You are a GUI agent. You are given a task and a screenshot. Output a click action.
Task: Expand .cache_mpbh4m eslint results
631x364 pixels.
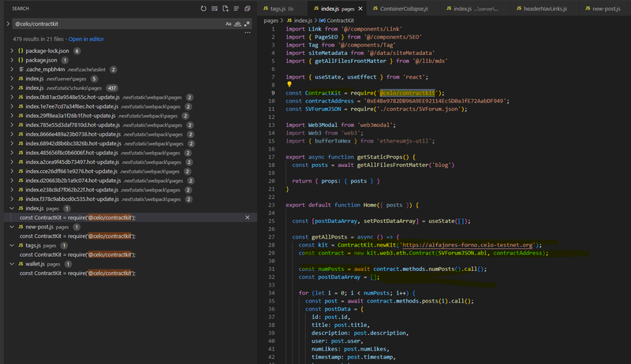(x=12, y=69)
